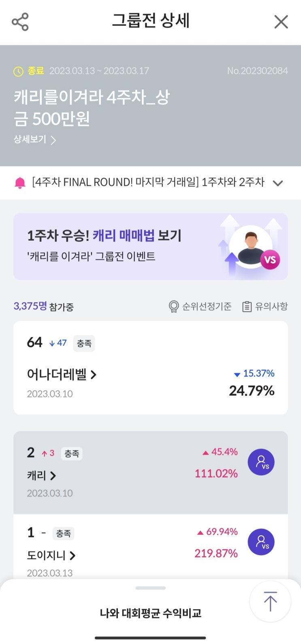Tap the bottom sheet drag handle
Viewport: 301px width, 644px height.
150,588
